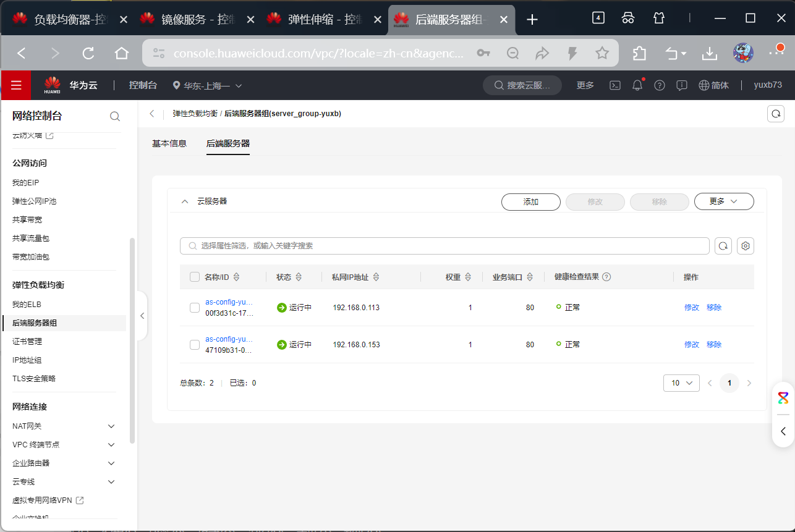Click 修改 for server 192.168.0.153
795x532 pixels.
(x=692, y=344)
